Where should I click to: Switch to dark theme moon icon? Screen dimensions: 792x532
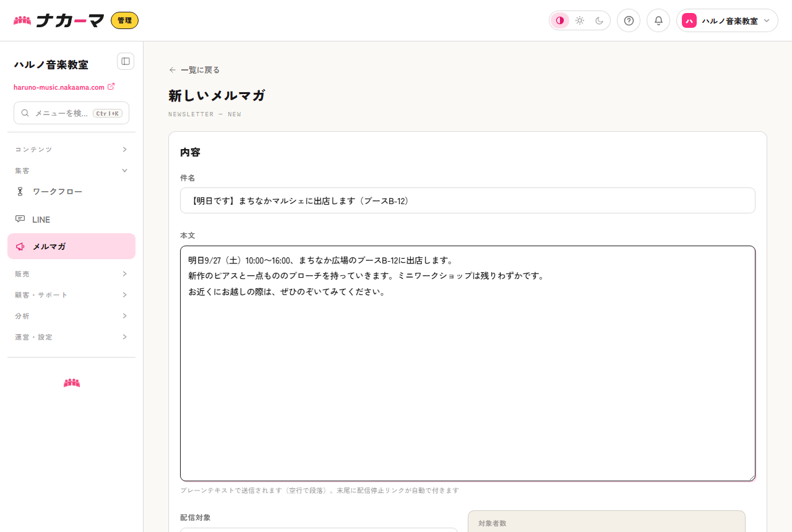(599, 20)
